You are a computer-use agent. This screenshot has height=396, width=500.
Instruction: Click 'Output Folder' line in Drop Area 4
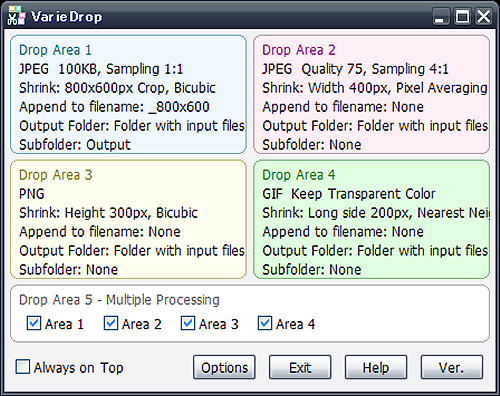click(375, 251)
